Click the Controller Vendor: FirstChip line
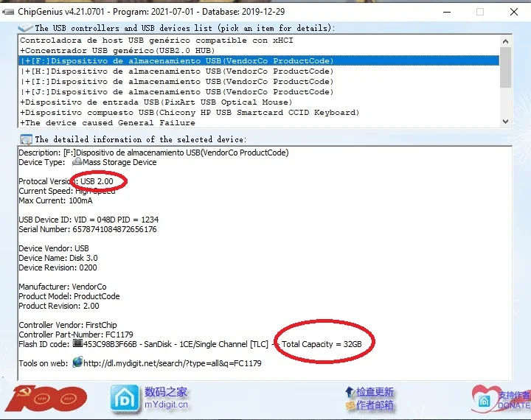Viewport: 531px width, 420px height. pyautogui.click(x=68, y=325)
